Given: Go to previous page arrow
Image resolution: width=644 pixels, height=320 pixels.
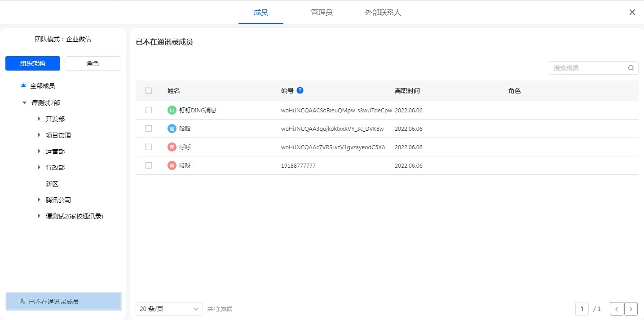Looking at the screenshot, I should tap(617, 309).
